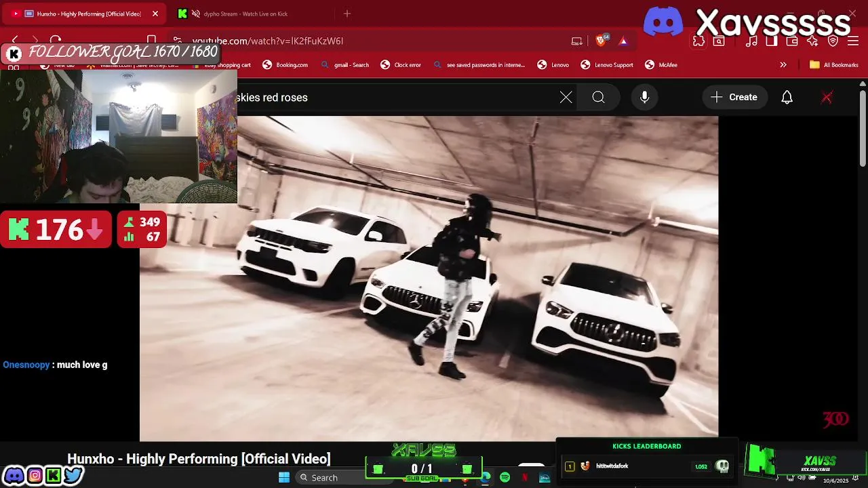
Task: Click the youtube.com address bar URL
Action: tap(267, 41)
